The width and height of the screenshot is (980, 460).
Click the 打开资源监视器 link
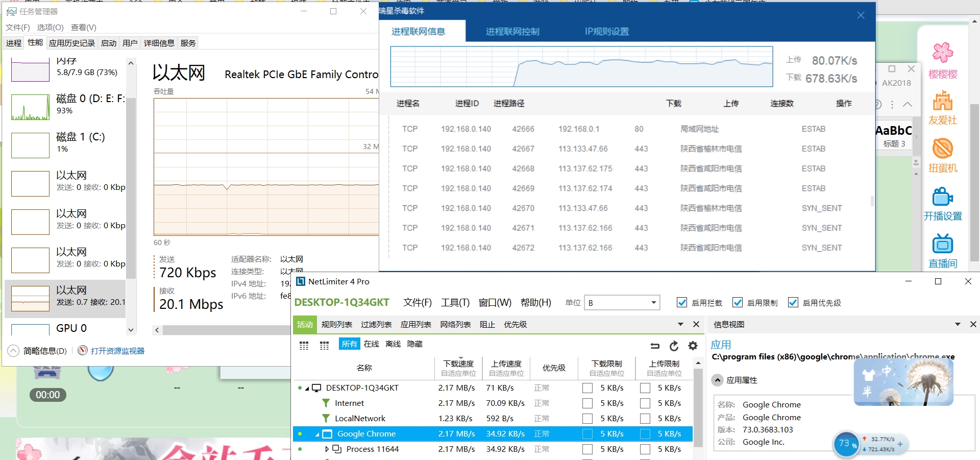(117, 351)
